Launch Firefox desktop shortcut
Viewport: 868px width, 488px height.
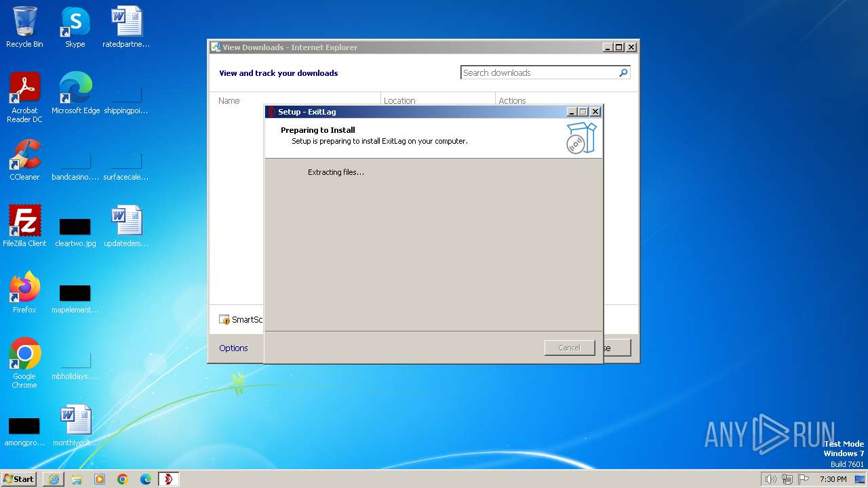(24, 293)
